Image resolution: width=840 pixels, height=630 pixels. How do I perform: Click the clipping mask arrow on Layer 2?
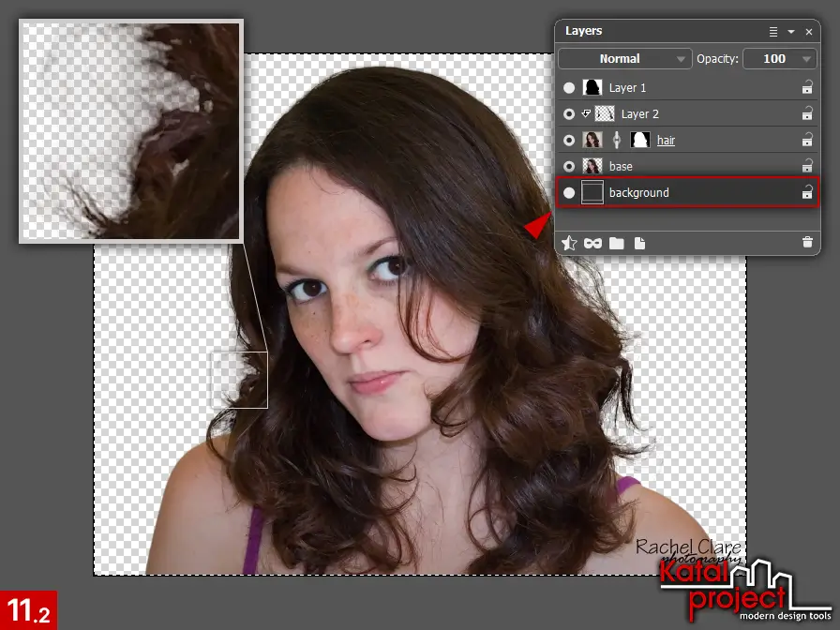pyautogui.click(x=583, y=113)
